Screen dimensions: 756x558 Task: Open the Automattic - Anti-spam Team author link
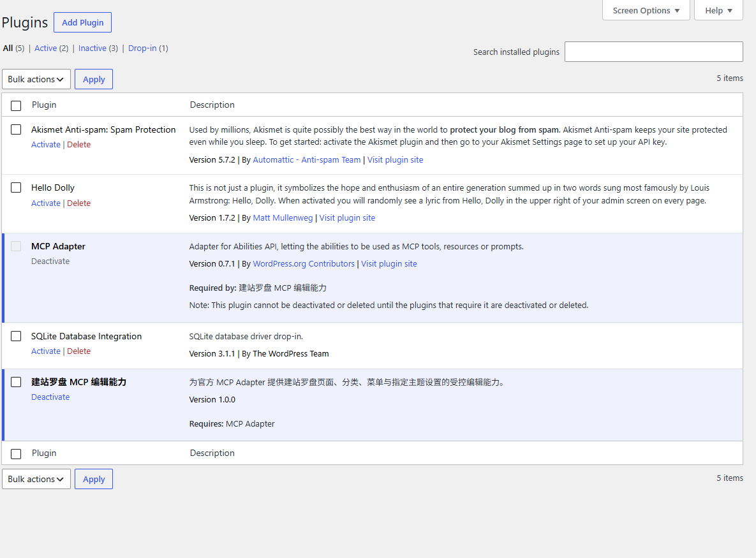tap(307, 160)
